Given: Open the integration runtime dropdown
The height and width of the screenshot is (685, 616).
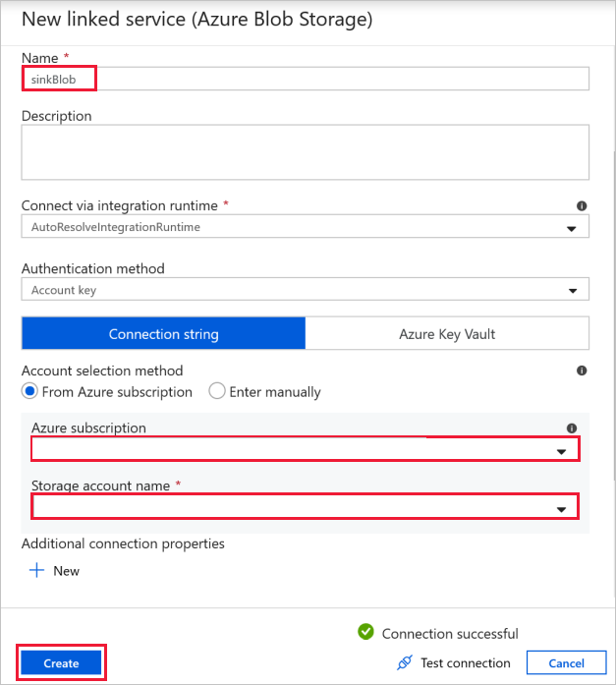Looking at the screenshot, I should pyautogui.click(x=306, y=226).
